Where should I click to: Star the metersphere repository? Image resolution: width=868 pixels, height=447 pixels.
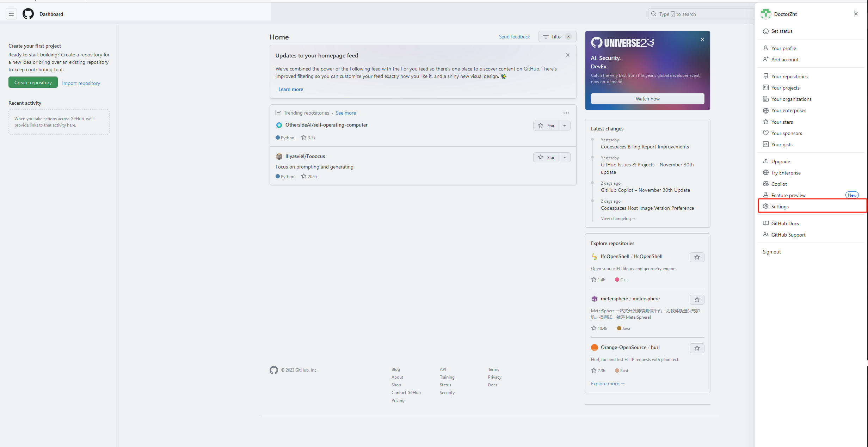tap(697, 300)
